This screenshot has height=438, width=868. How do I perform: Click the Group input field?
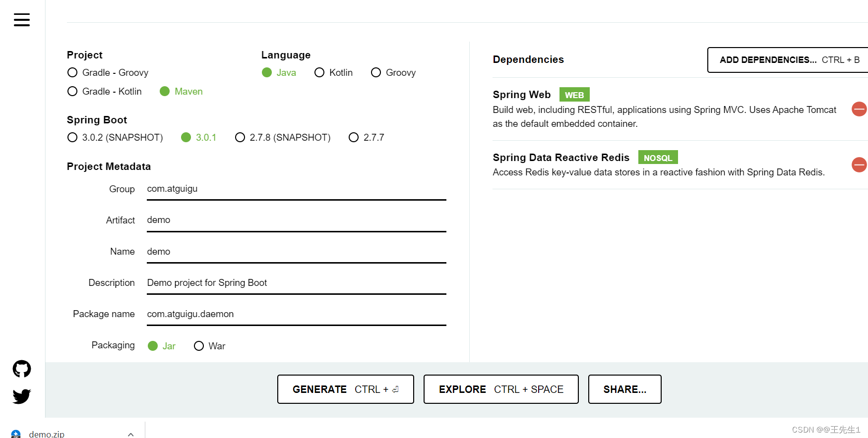pos(297,189)
